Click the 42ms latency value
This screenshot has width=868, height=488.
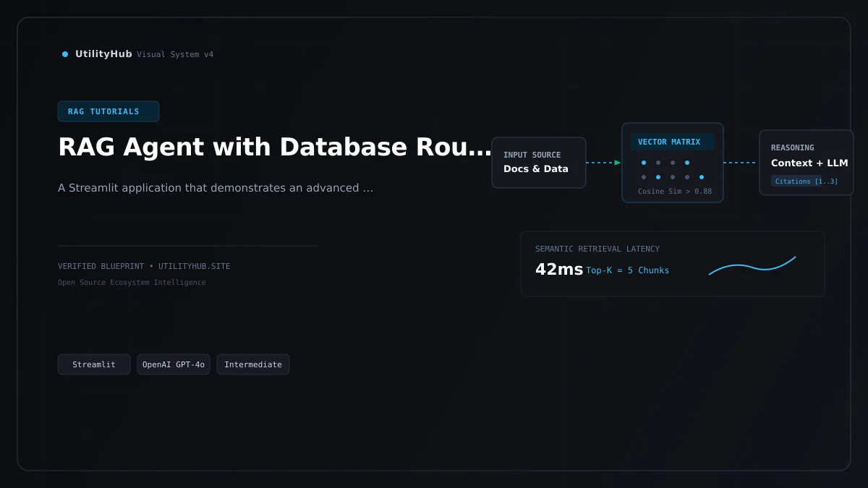point(559,270)
